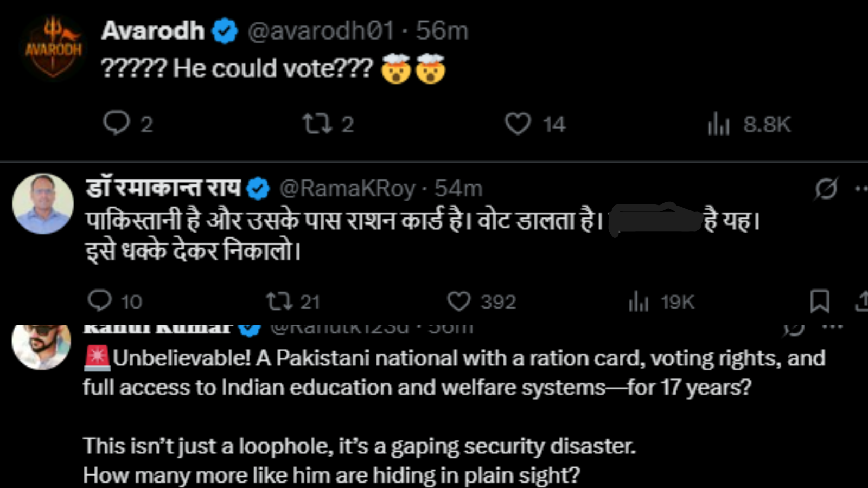Screen dimensions: 868x488
Task: Open replies on the @RamaKRoy tweet
Action: [99, 301]
